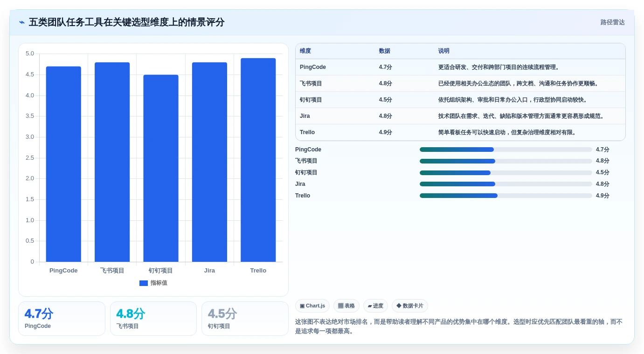644x354 pixels.
Task: Click the 说明 column header
Action: point(444,51)
